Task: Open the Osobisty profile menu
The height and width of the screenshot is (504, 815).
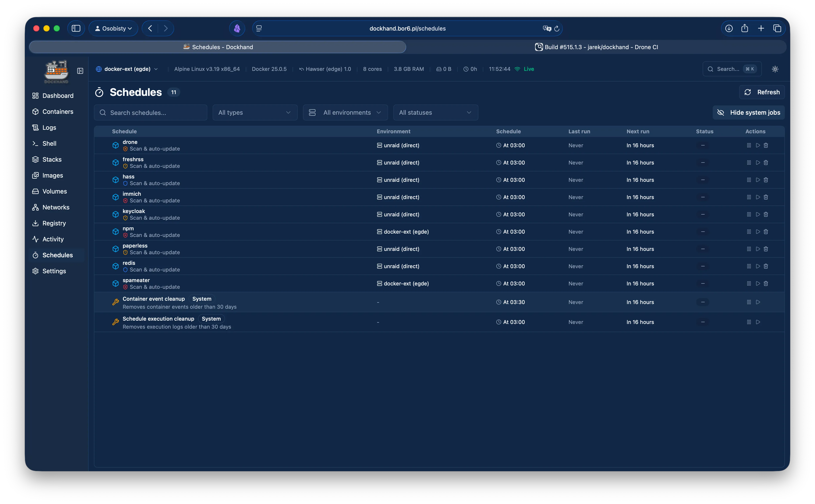Action: tap(113, 28)
